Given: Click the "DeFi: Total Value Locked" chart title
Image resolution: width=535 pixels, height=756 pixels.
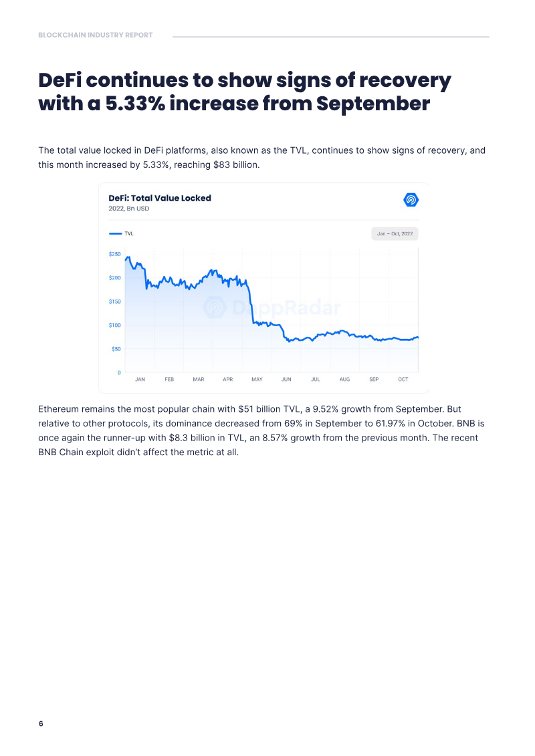Looking at the screenshot, I should (160, 198).
